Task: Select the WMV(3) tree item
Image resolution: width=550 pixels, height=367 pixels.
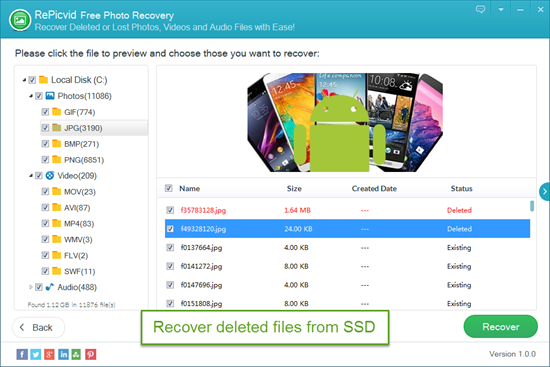Action: (x=78, y=240)
